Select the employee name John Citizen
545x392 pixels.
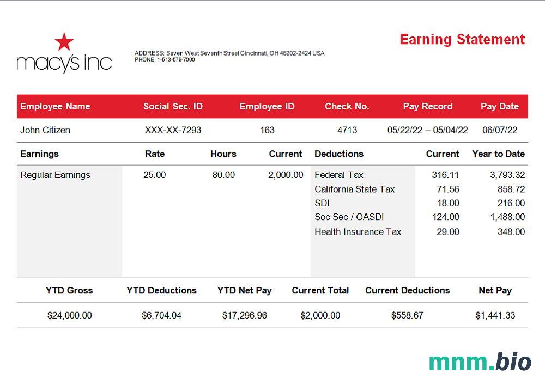point(45,130)
